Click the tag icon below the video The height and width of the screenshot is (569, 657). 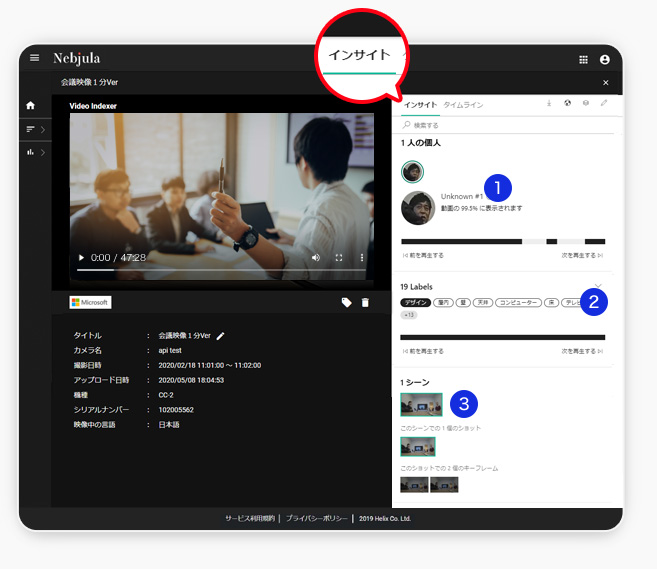click(x=347, y=303)
